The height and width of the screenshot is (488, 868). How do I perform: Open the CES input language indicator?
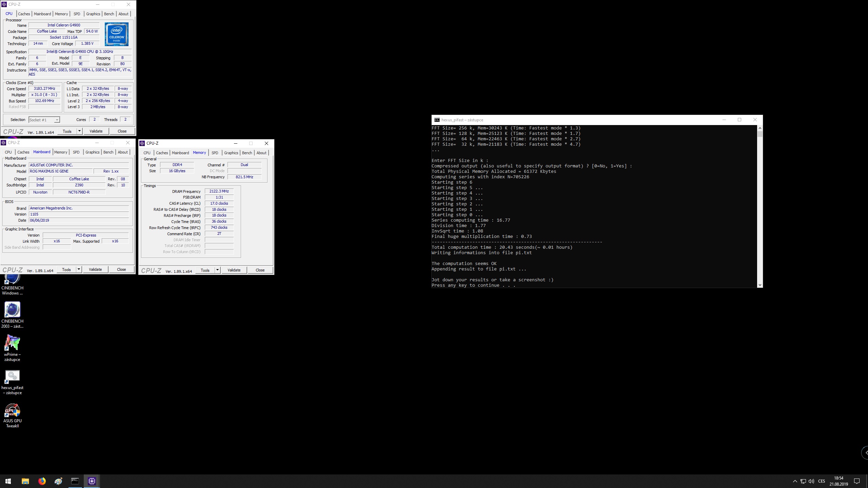click(x=822, y=481)
